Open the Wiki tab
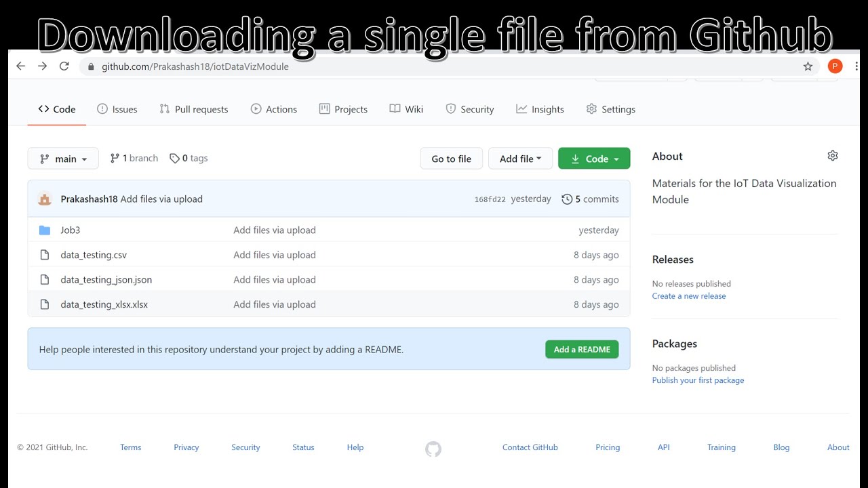868x488 pixels. [406, 109]
